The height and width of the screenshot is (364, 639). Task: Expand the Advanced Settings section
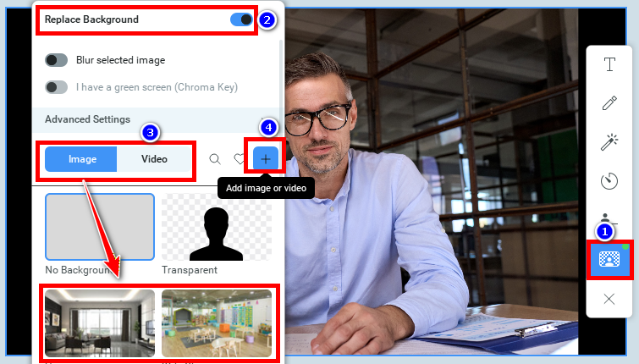[x=87, y=119]
